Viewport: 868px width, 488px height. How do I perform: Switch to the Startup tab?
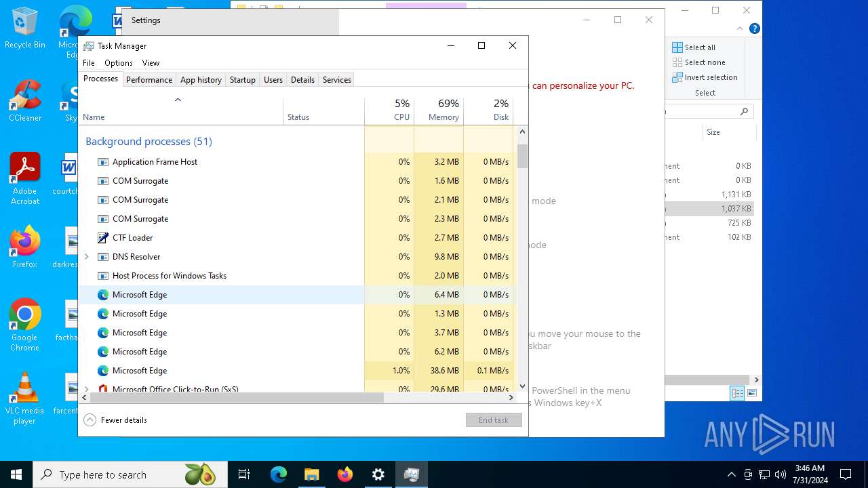pos(242,80)
